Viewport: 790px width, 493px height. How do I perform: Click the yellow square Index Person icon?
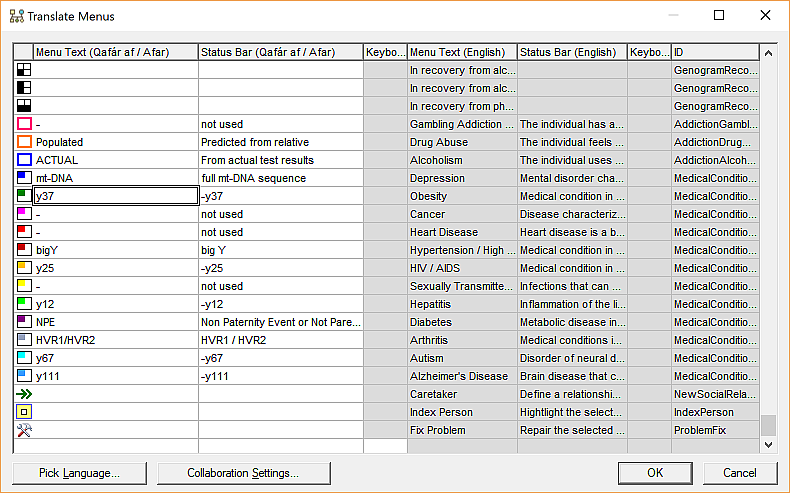(24, 412)
